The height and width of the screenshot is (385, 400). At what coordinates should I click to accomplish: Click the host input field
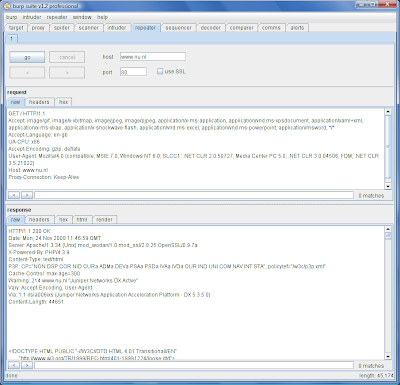(153, 57)
